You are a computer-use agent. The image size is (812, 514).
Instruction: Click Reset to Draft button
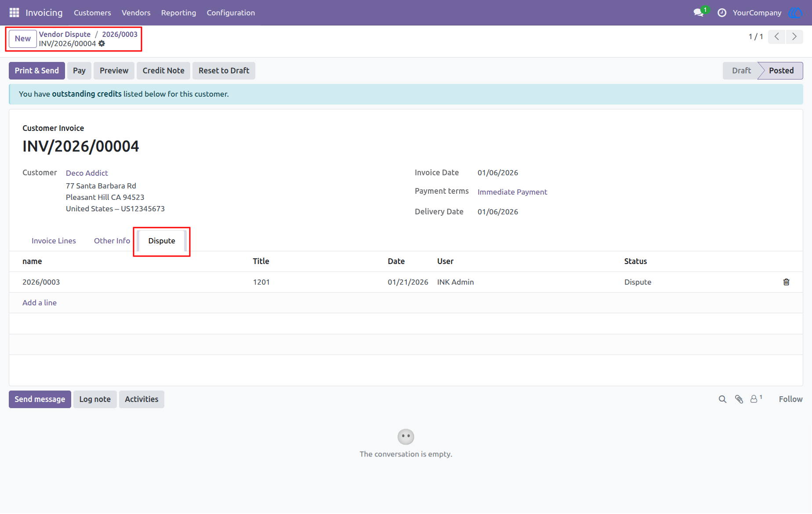(x=224, y=71)
